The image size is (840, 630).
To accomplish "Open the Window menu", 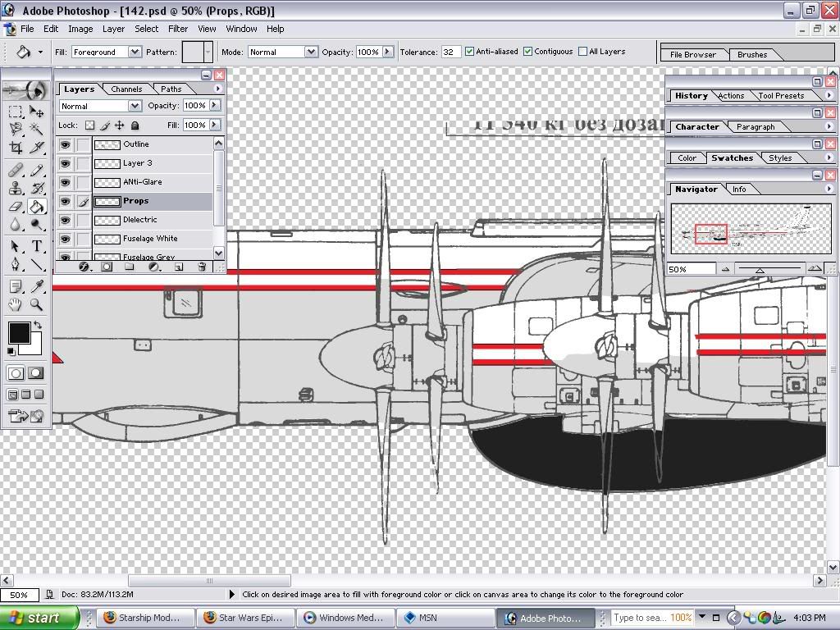I will pos(241,29).
